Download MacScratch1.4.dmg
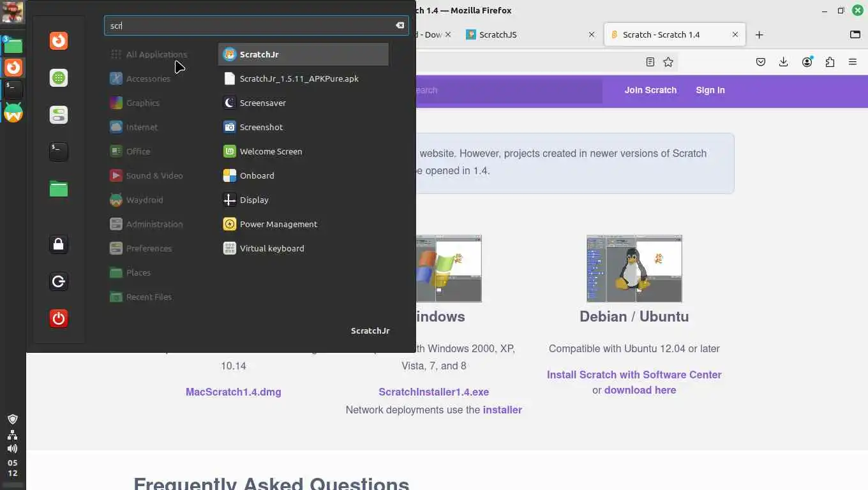The height and width of the screenshot is (490, 868). pos(234,392)
